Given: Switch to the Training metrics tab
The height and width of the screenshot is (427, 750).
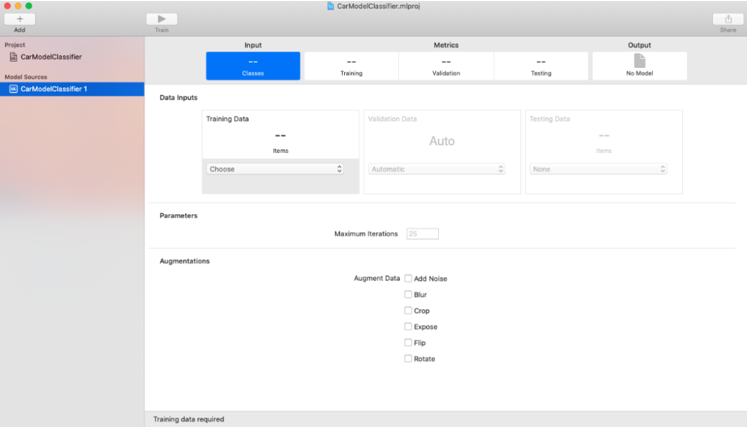Looking at the screenshot, I should (351, 66).
